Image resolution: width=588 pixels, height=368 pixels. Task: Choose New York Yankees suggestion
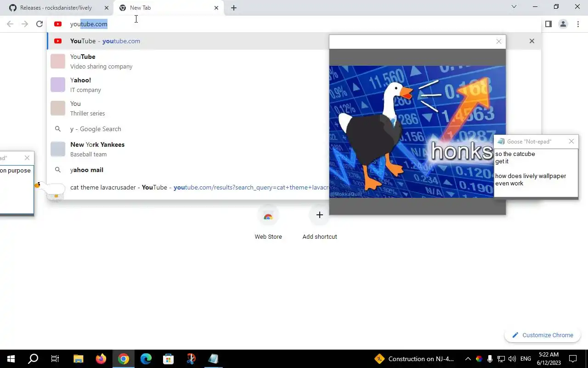[188, 149]
